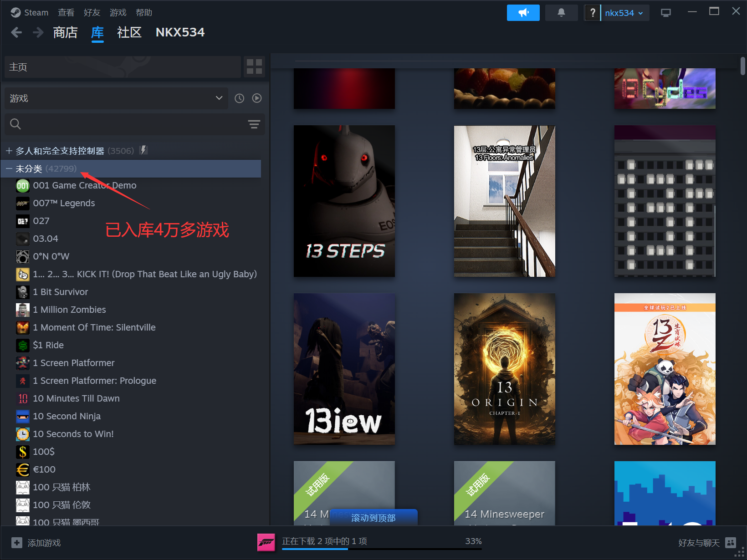Select 1 Bit Survivor

pos(61,292)
